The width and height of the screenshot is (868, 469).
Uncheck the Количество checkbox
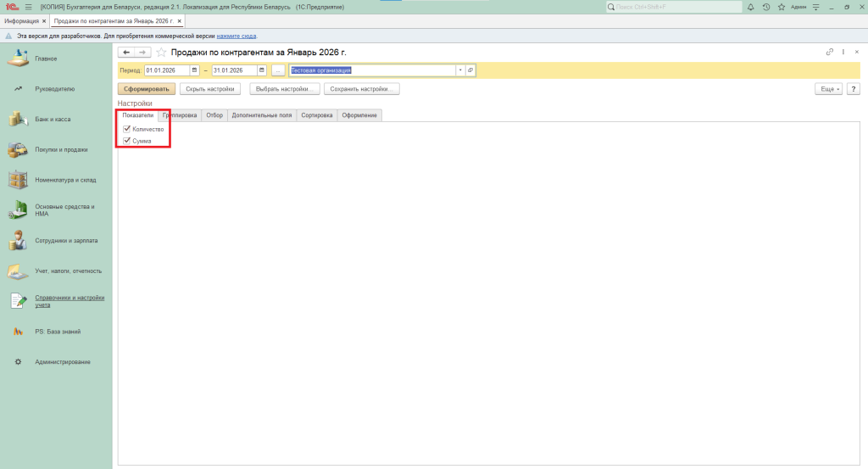pyautogui.click(x=127, y=129)
